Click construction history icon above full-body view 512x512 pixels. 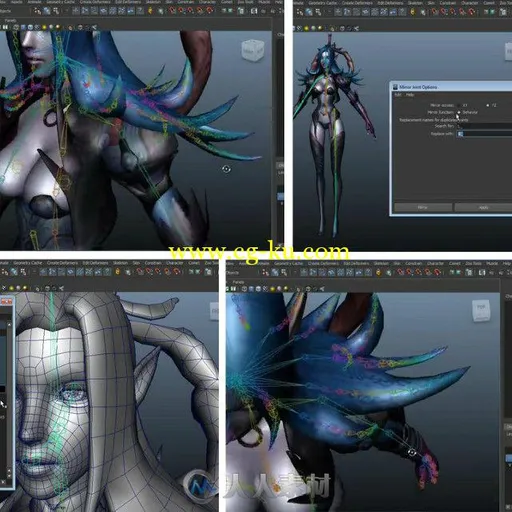[503, 12]
